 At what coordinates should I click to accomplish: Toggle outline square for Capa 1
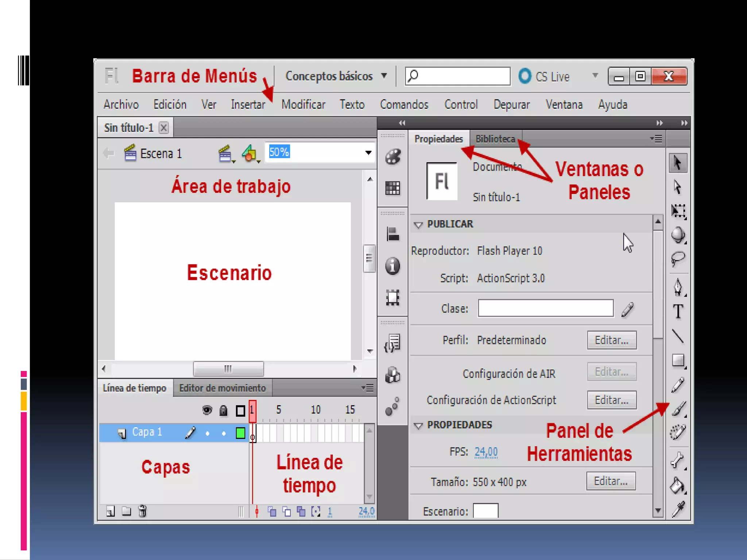click(240, 433)
